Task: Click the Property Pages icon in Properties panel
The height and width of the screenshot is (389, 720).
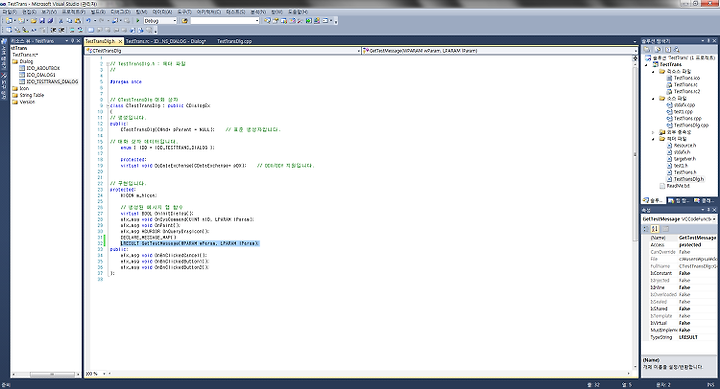Action: [x=665, y=229]
